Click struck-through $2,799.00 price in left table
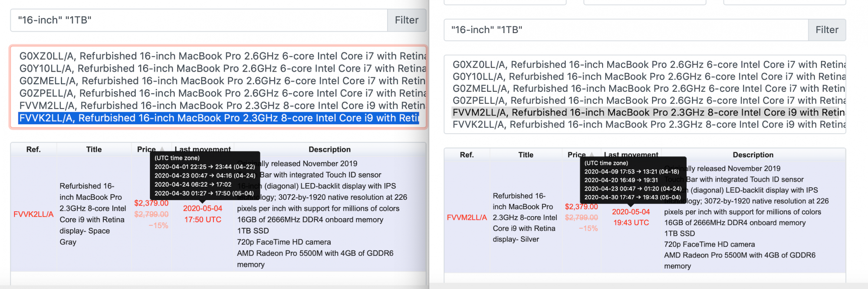 [x=151, y=214]
